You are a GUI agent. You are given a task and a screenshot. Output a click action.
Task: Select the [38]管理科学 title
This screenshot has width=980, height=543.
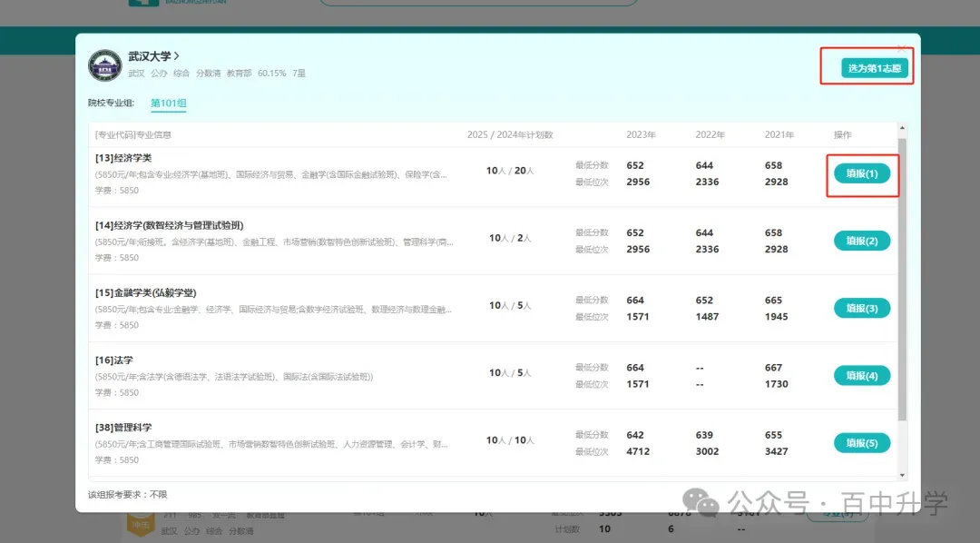[123, 428]
